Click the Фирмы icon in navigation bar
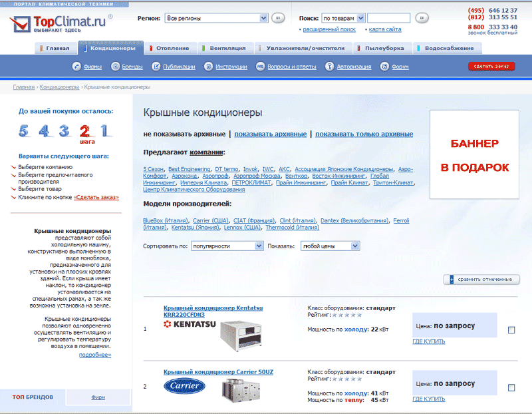Viewport: 532px width, 414px height. (x=77, y=67)
